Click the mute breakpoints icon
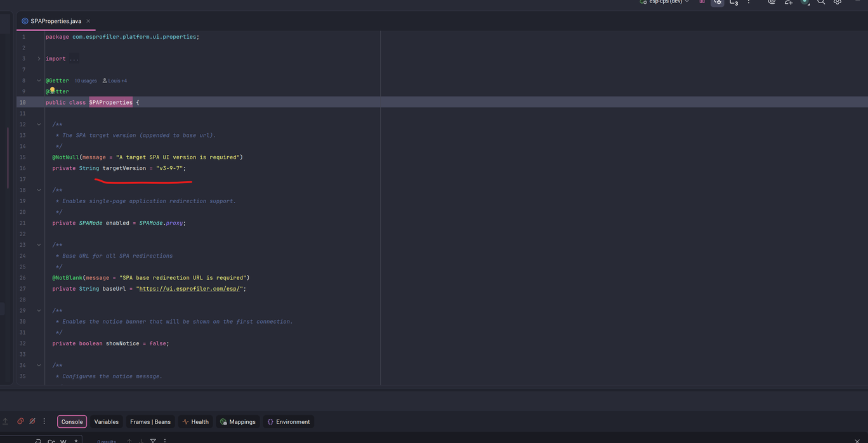 pos(32,421)
